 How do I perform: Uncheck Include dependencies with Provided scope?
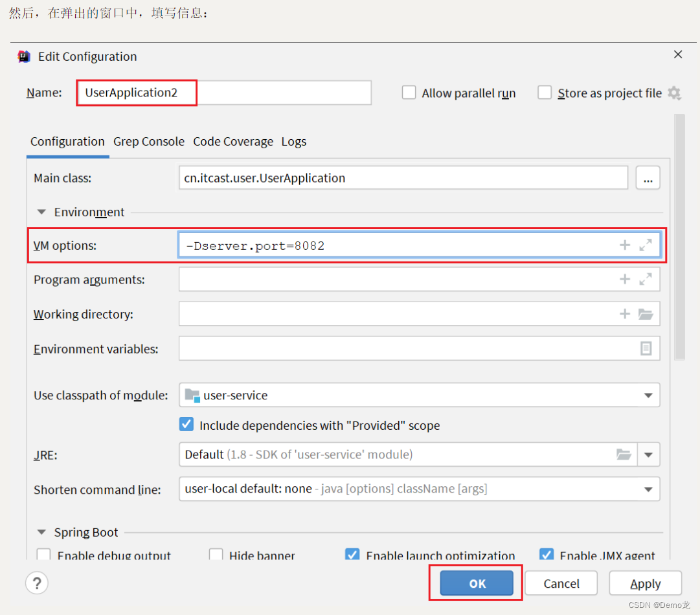186,425
